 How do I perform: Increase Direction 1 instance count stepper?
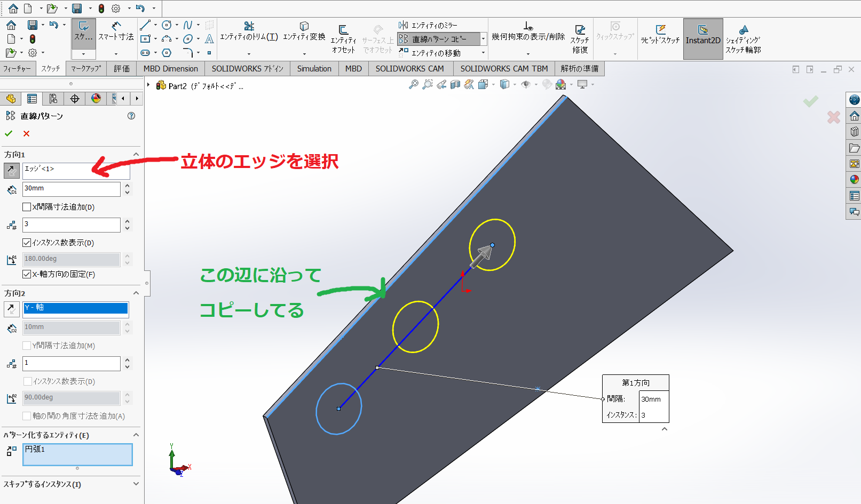(x=127, y=221)
